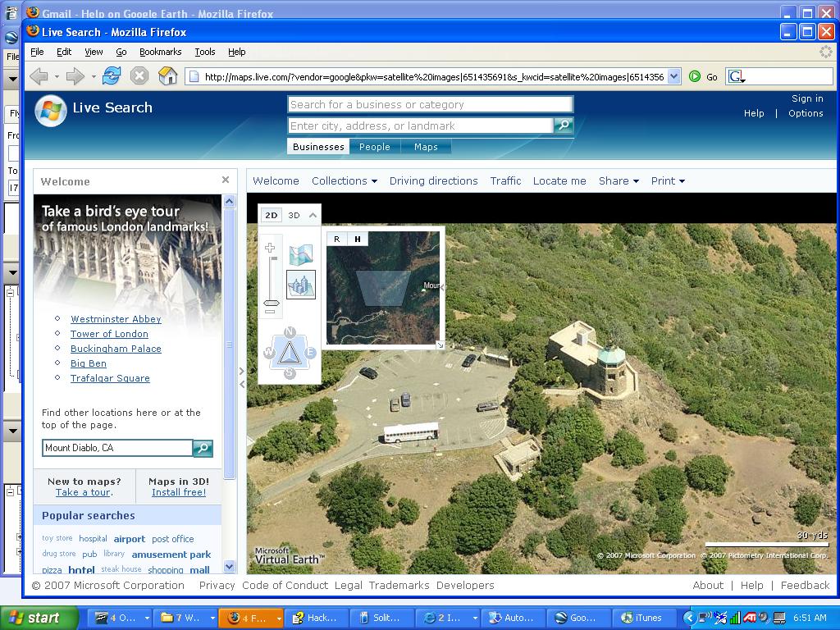The width and height of the screenshot is (840, 630).
Task: Switch map to 2D mode
Action: click(272, 216)
